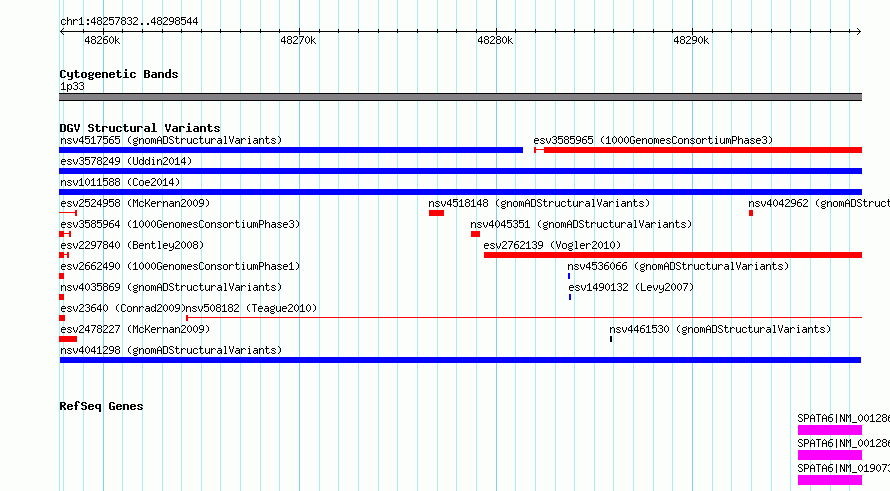The height and width of the screenshot is (491, 890).
Task: Open the nsv1011588 (Coe2014) label
Action: (x=120, y=182)
